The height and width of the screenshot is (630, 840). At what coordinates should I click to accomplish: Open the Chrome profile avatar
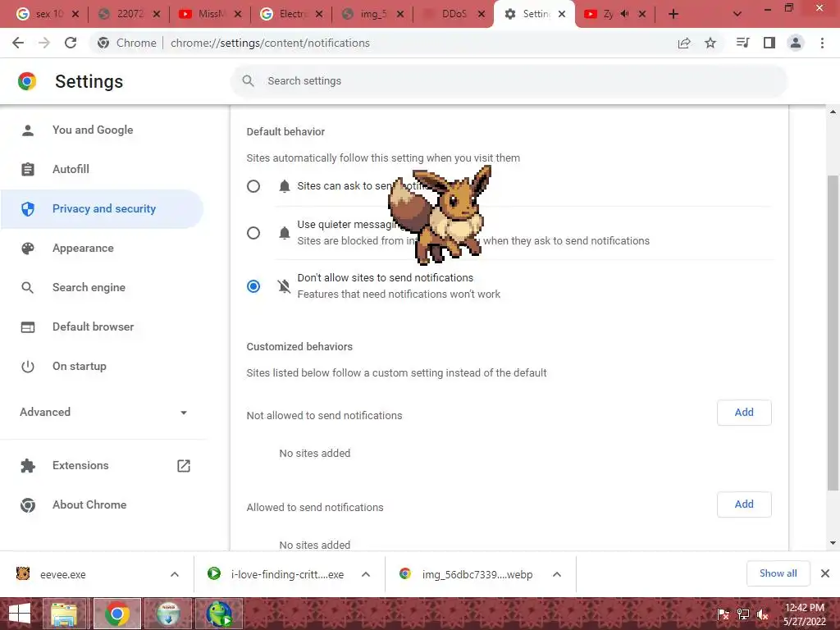[x=796, y=43]
